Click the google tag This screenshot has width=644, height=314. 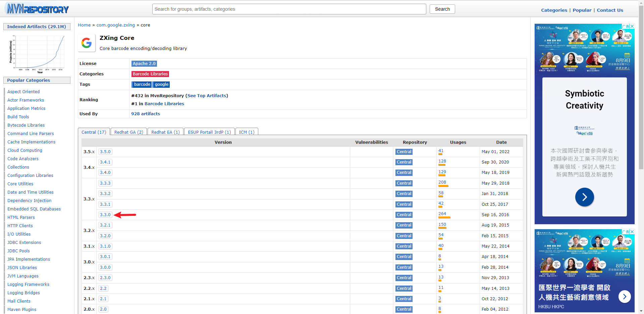click(162, 84)
